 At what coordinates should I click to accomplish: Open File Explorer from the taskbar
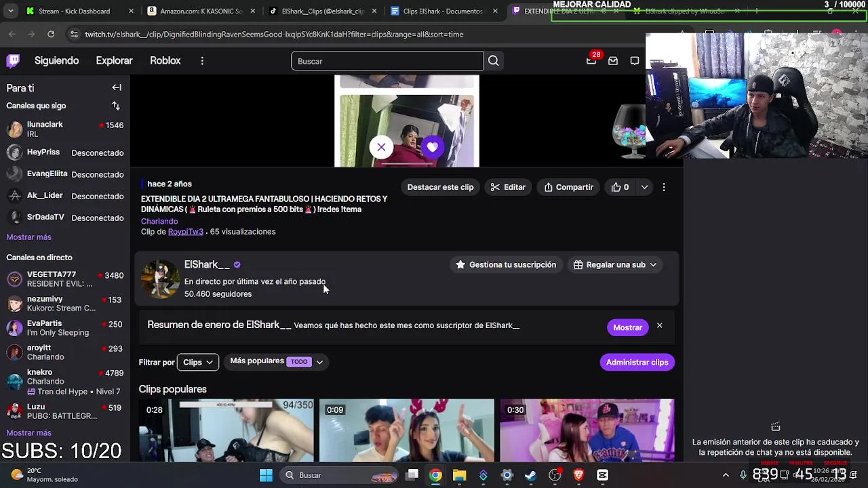click(x=459, y=475)
